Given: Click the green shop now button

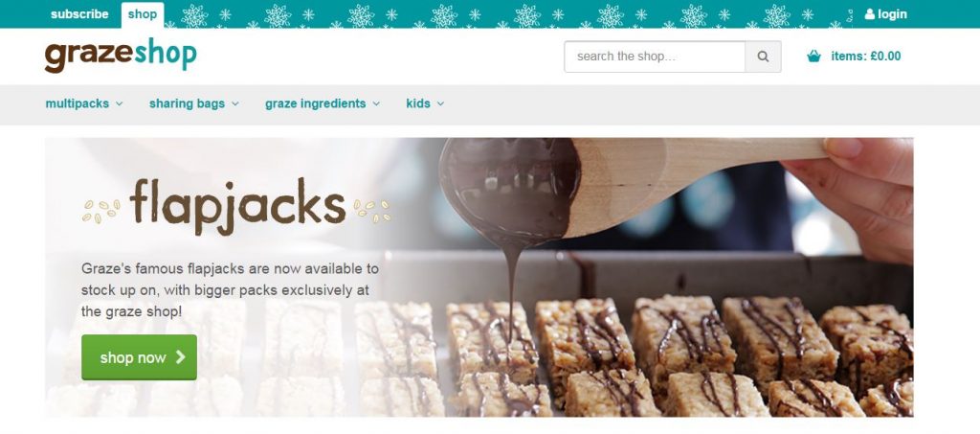Looking at the screenshot, I should [x=140, y=357].
